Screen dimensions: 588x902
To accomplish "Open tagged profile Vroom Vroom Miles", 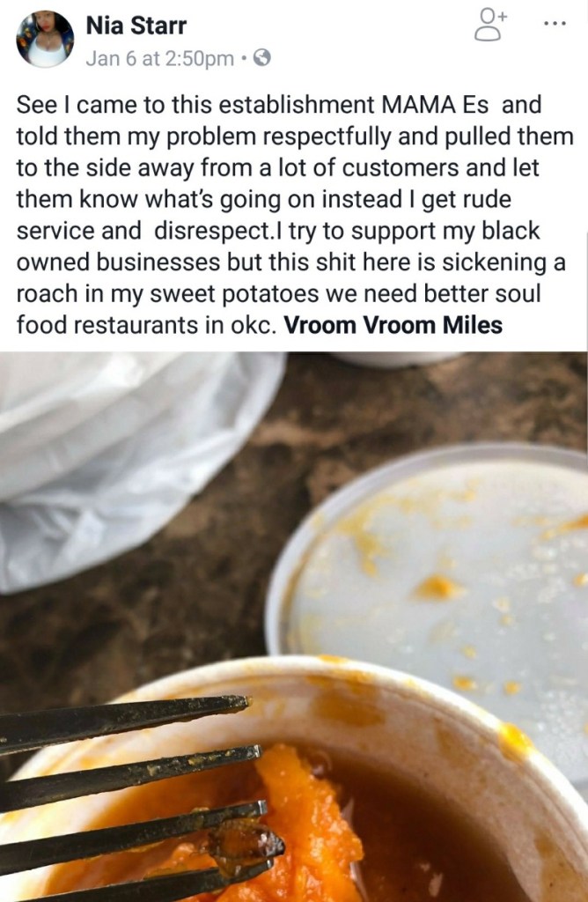I will point(393,325).
